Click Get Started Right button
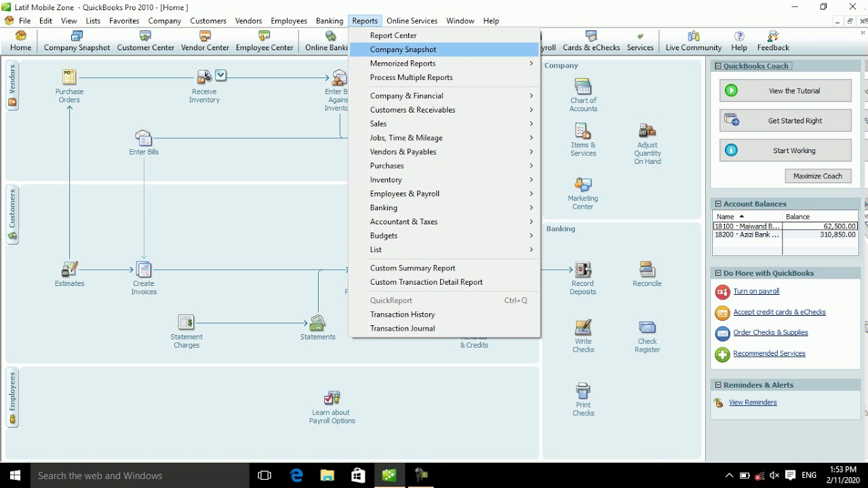This screenshot has width=868, height=488. pyautogui.click(x=785, y=121)
